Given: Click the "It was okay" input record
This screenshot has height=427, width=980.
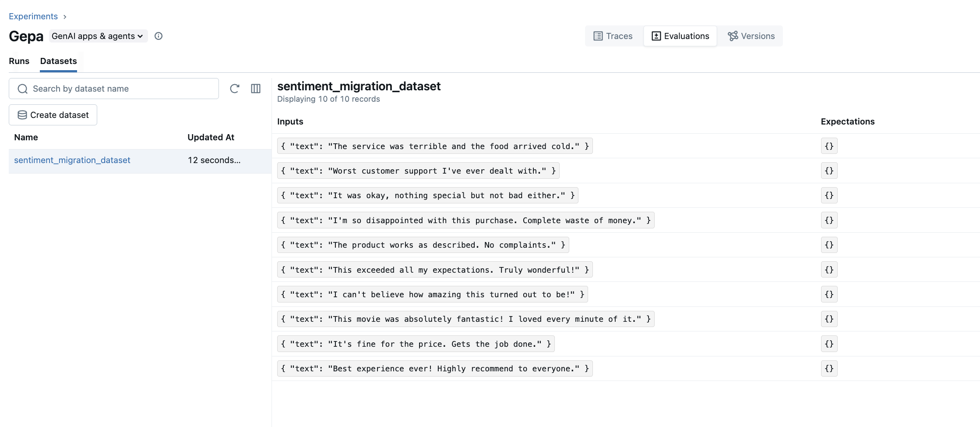Looking at the screenshot, I should point(427,195).
